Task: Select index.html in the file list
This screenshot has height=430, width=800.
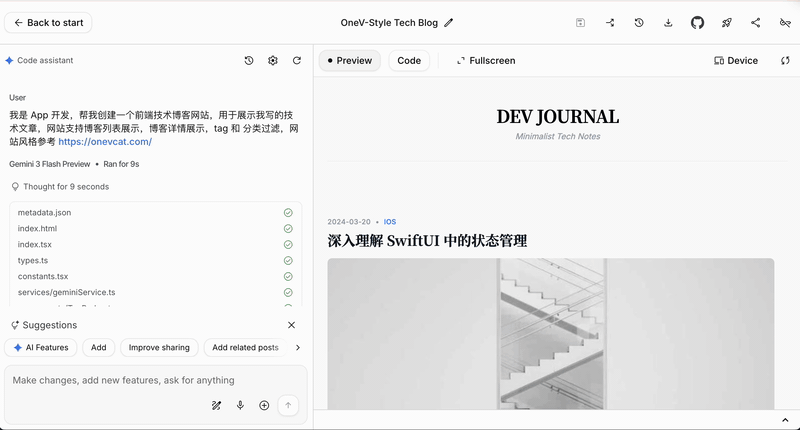Action: [37, 229]
